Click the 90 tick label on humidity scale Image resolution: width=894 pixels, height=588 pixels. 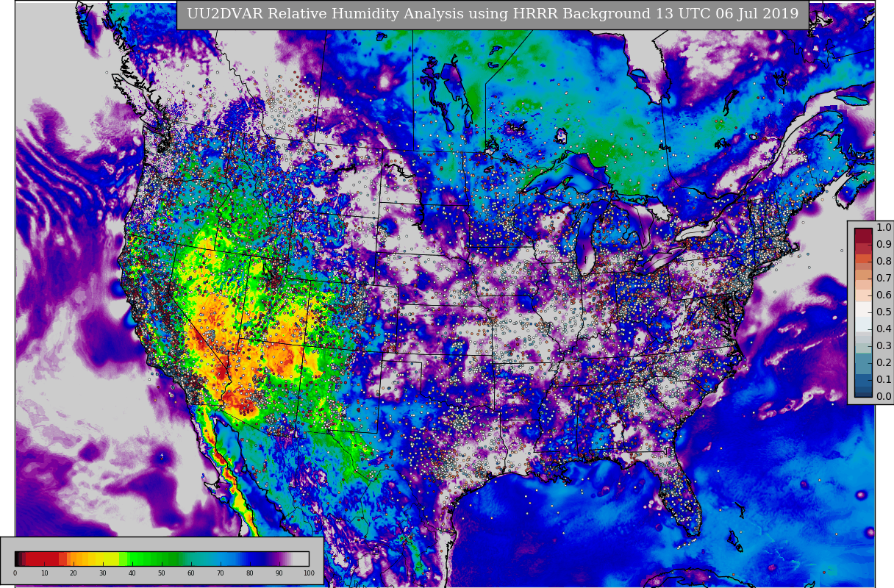coord(279,573)
